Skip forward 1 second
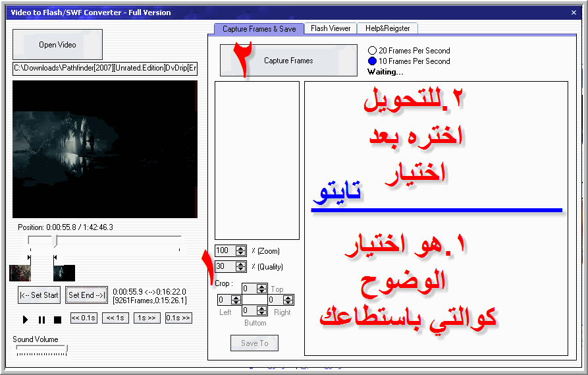Screen dimensions: 588x375 (146, 318)
